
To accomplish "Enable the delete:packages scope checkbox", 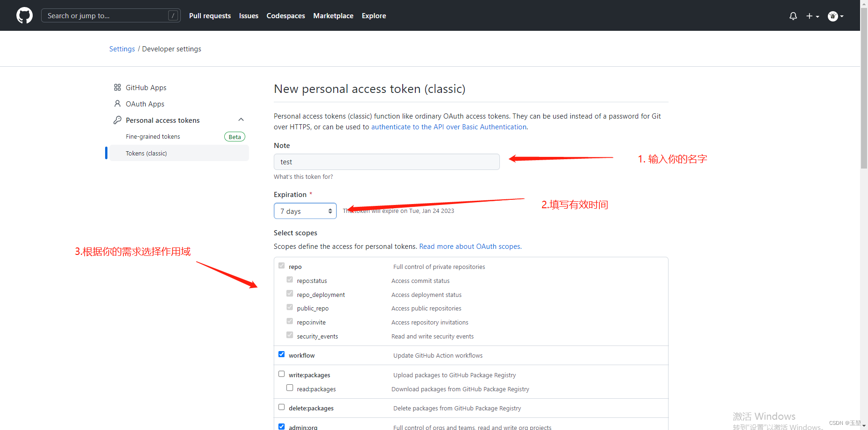I will (282, 407).
